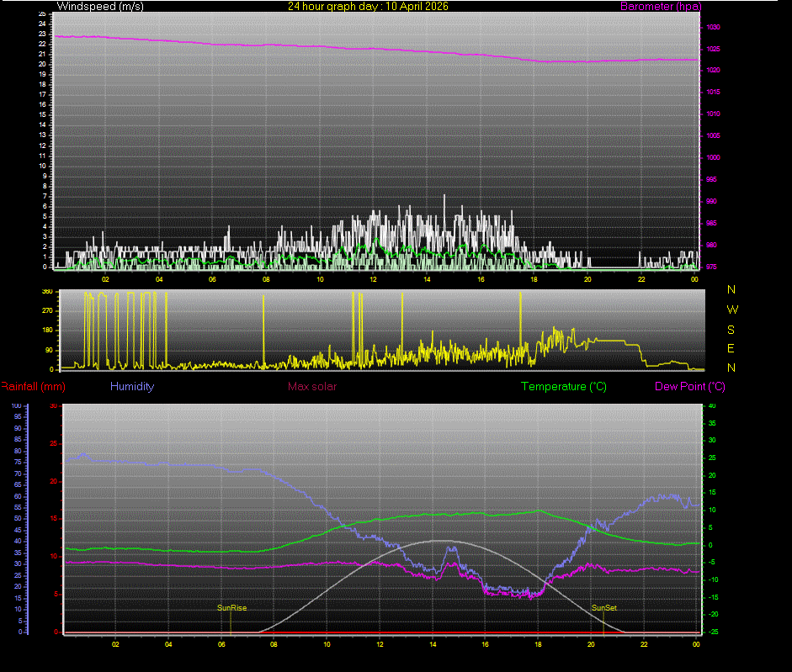Click the Humidity legend label
Image resolution: width=792 pixels, height=672 pixels.
point(131,386)
